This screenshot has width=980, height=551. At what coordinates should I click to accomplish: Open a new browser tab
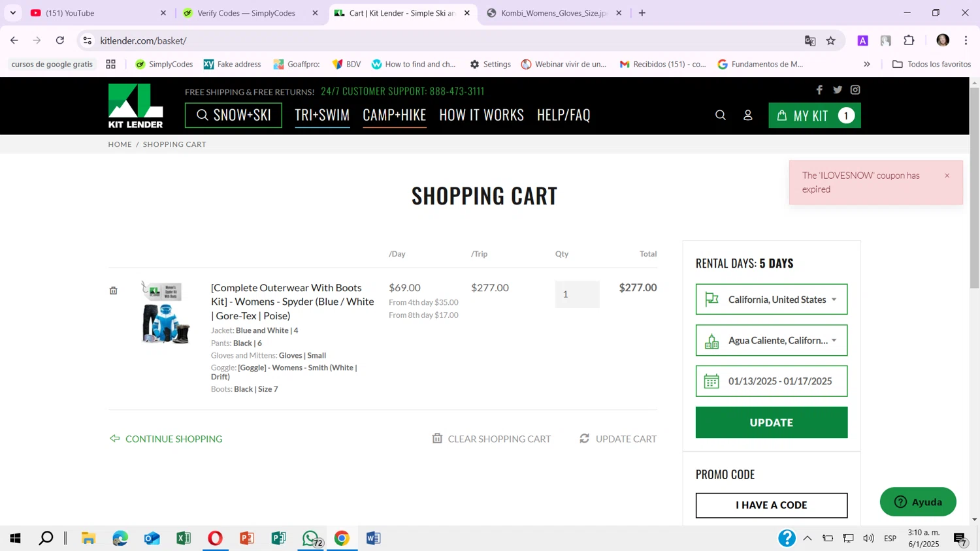[642, 13]
